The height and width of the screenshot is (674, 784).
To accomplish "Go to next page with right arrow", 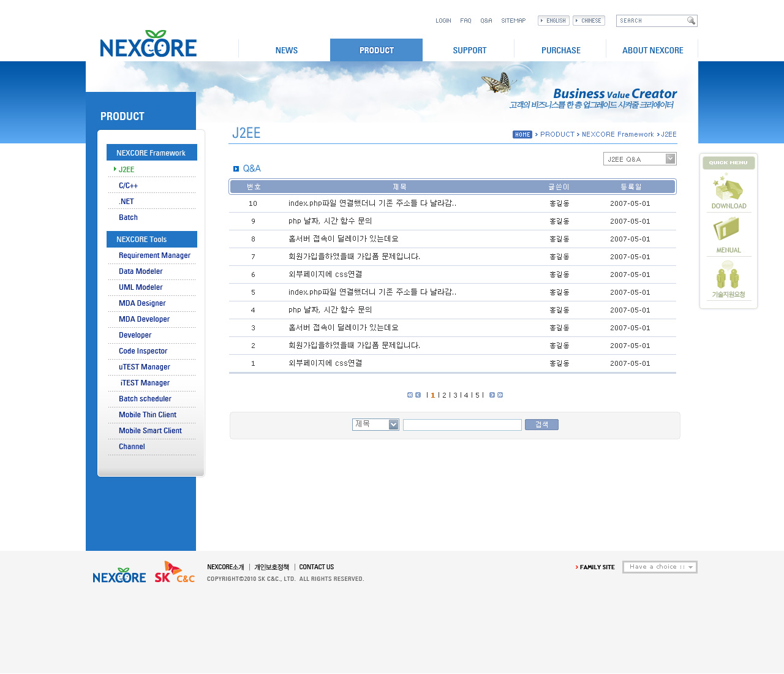I will coord(492,395).
